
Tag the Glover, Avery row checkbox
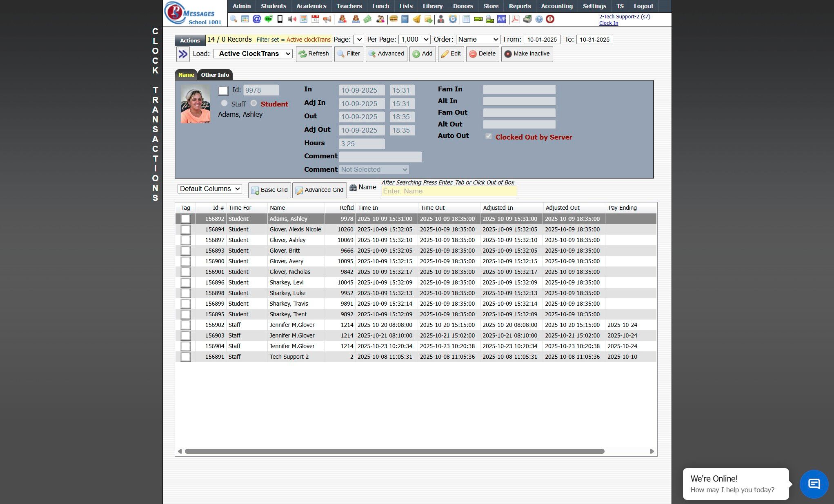(x=186, y=262)
